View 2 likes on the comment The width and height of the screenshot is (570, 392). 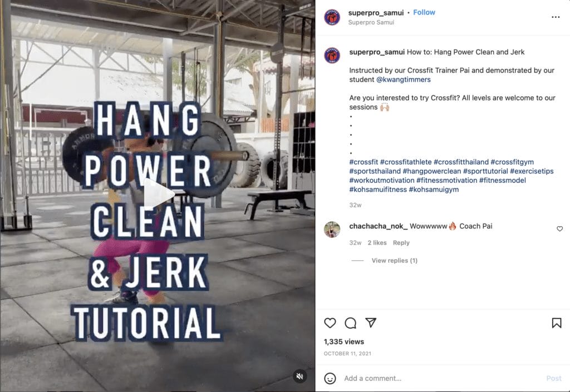pos(377,242)
